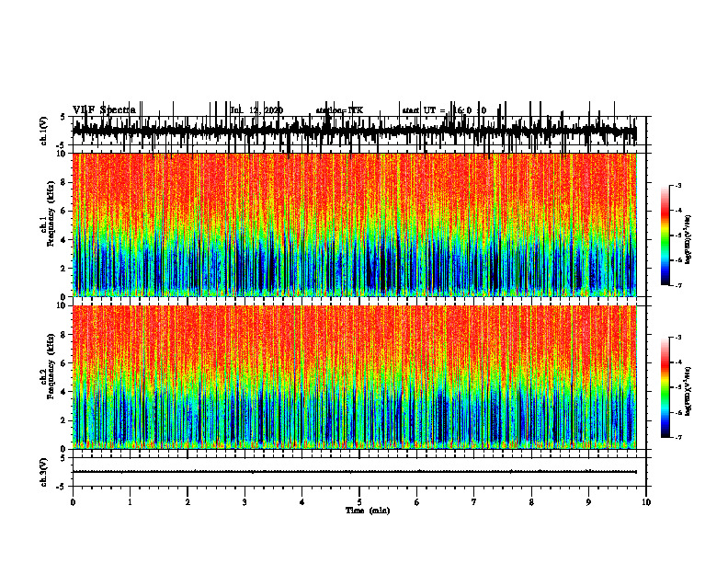Click time axis tick label "0"
This screenshot has width=728, height=563.
tap(73, 502)
